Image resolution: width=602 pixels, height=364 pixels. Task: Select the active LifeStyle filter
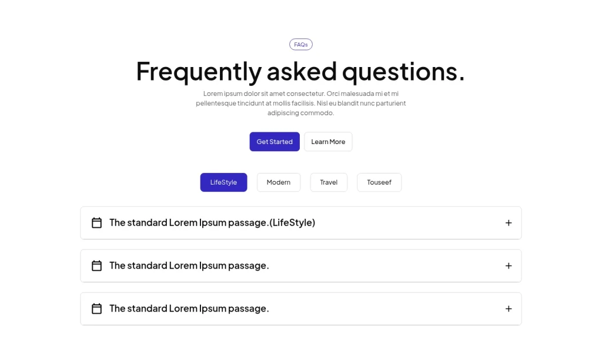[223, 182]
